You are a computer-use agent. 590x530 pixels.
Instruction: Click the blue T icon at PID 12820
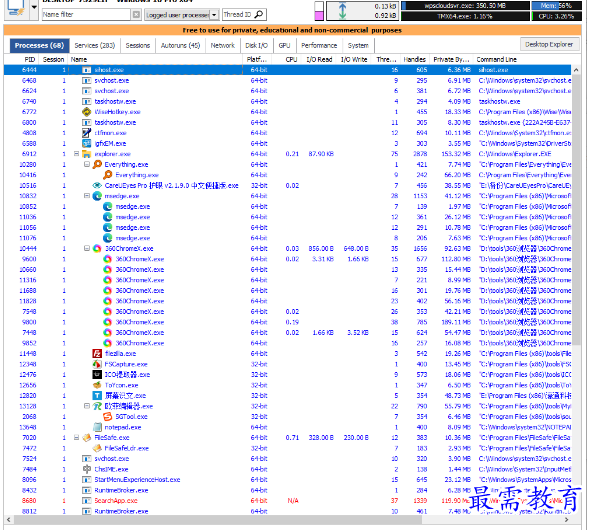point(97,396)
